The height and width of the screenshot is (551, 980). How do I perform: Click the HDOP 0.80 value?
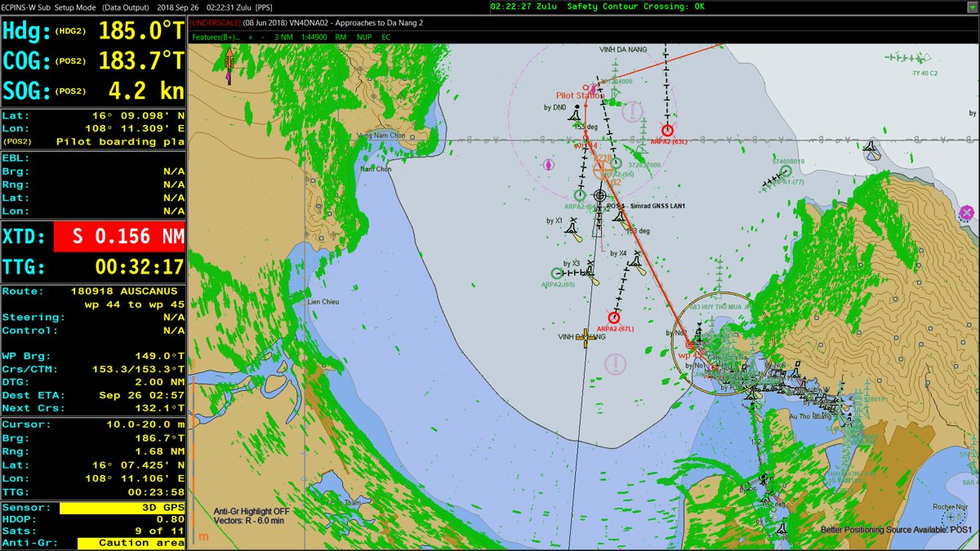click(x=171, y=519)
